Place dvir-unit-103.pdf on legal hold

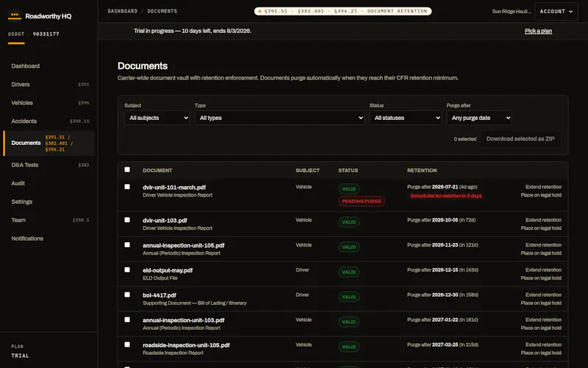(x=541, y=228)
